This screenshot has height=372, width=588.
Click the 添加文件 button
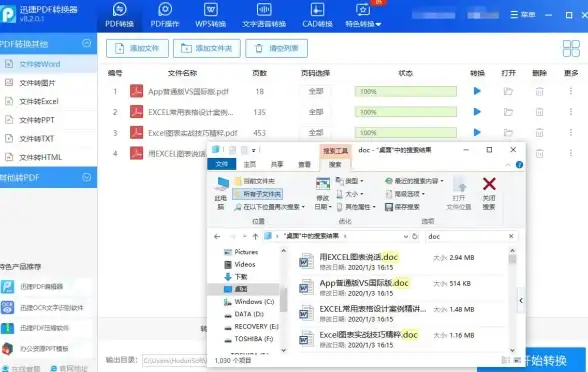point(137,48)
